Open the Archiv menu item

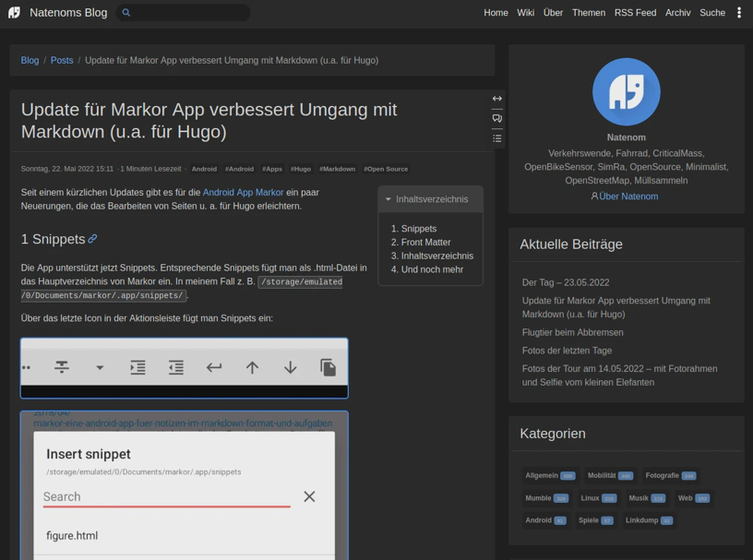tap(677, 13)
